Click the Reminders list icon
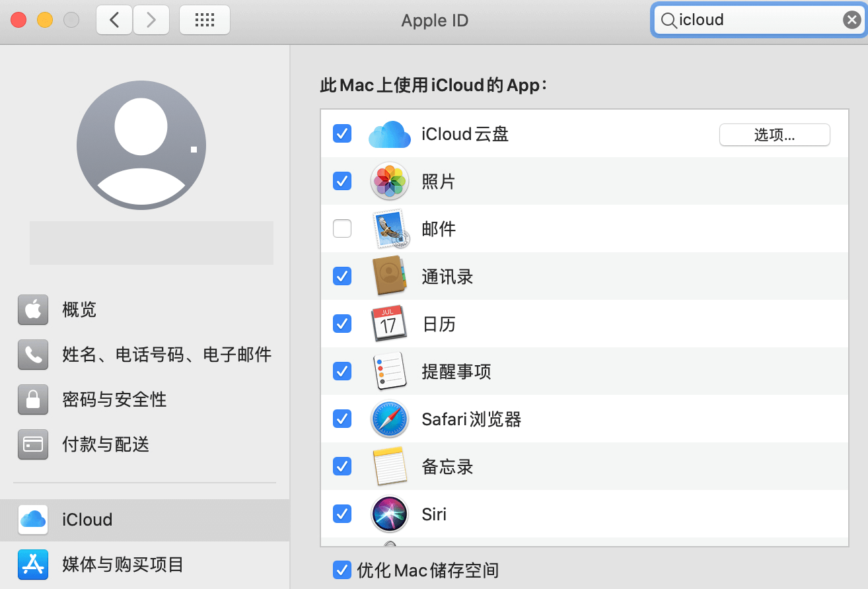868x589 pixels. [x=390, y=371]
